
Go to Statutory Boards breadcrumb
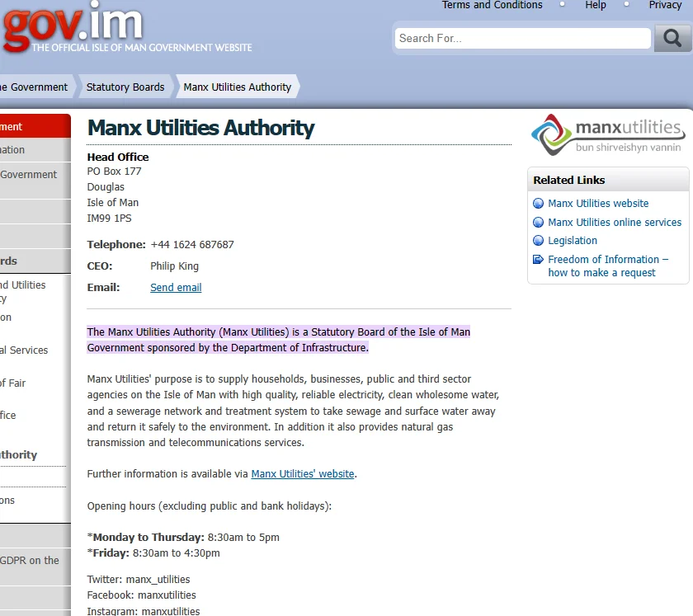(125, 87)
